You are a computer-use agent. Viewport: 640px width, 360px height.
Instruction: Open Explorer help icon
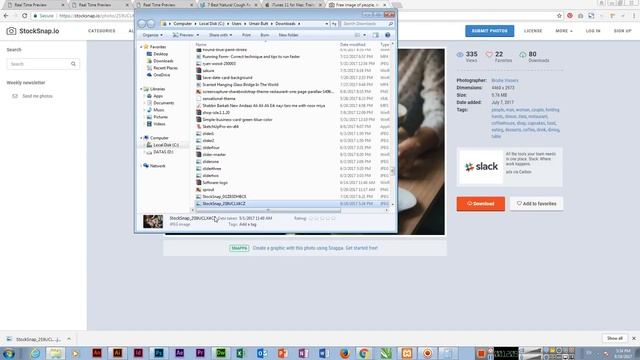[387, 35]
